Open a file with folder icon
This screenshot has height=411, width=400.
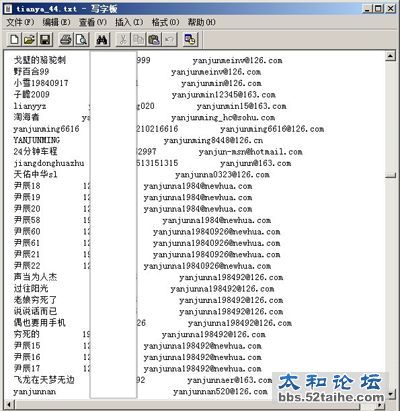click(29, 40)
